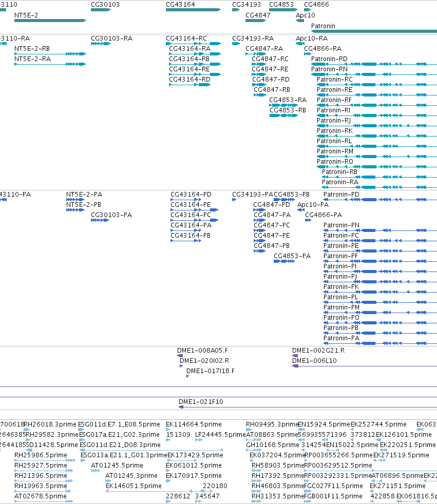Select protein CG43164-PD
The height and width of the screenshot is (504, 437).
pos(191,195)
